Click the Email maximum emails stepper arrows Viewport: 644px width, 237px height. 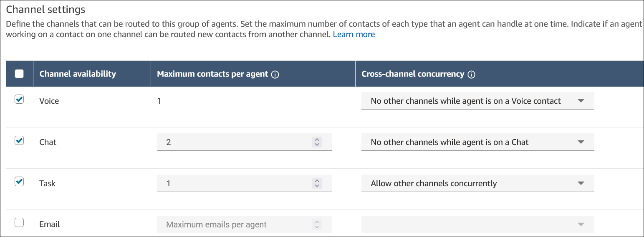click(x=317, y=225)
